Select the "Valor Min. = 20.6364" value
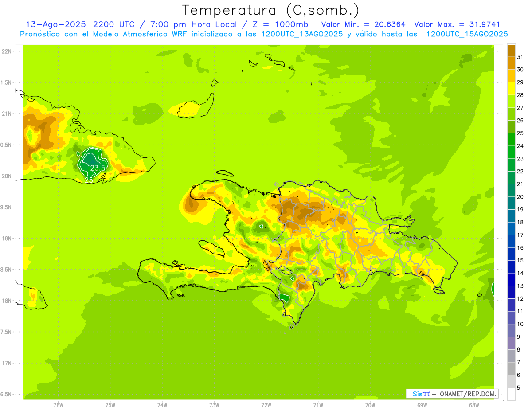 tap(364, 24)
